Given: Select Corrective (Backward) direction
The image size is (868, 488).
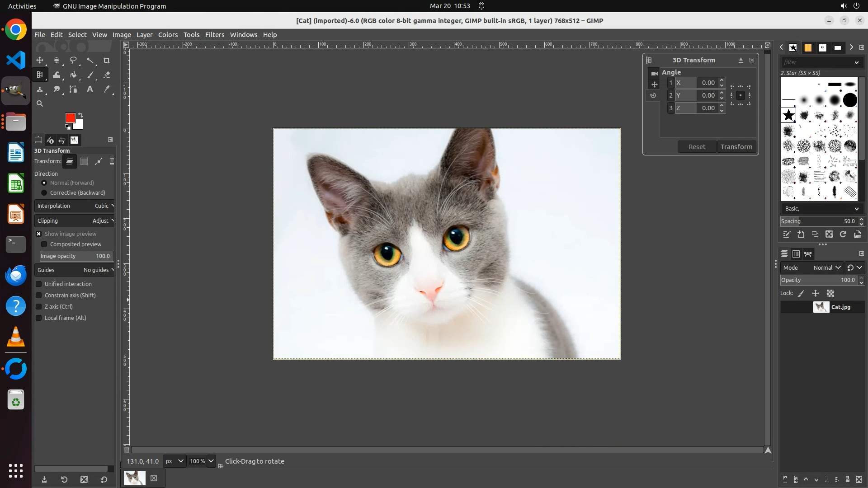Looking at the screenshot, I should point(44,193).
